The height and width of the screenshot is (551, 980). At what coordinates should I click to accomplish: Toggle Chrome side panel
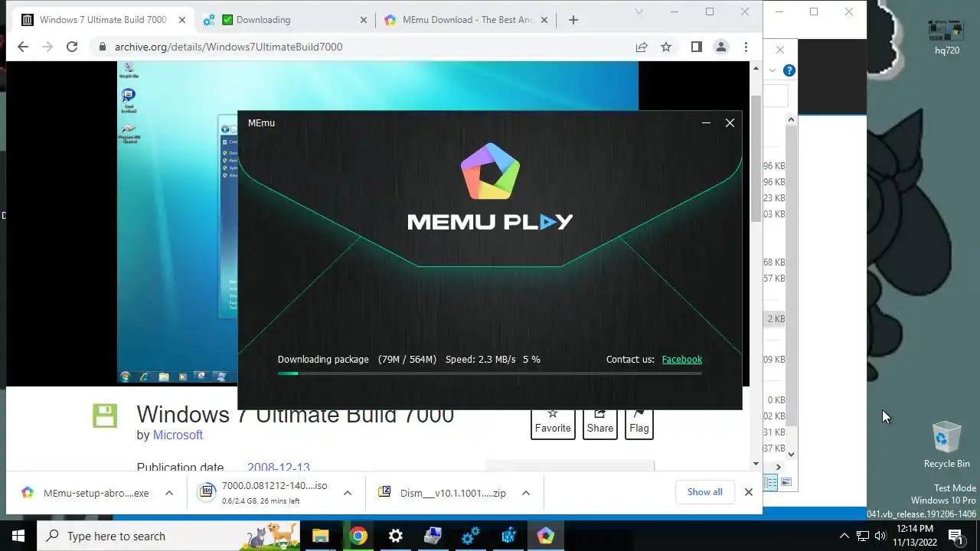(x=696, y=47)
